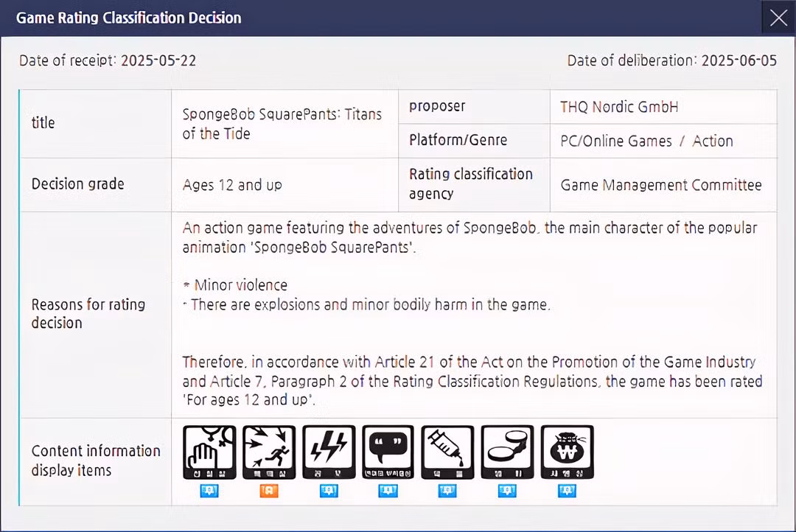Screen dimensions: 796x532
Task: Click the blue badge under the syringe icon
Action: tap(448, 491)
